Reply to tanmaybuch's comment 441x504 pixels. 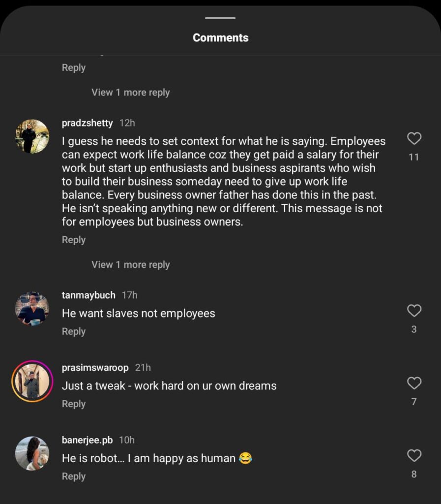click(x=74, y=332)
